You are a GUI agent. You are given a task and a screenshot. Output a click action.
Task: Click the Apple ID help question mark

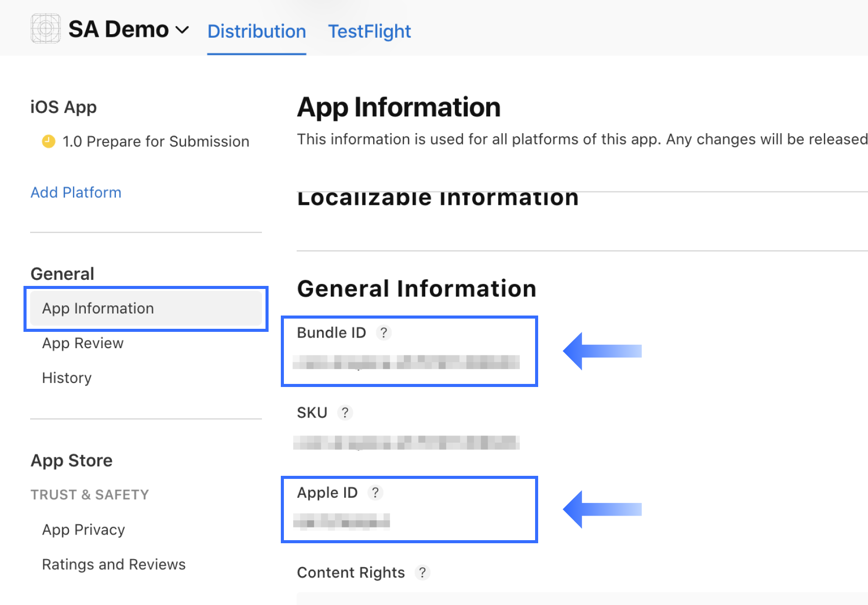(375, 493)
